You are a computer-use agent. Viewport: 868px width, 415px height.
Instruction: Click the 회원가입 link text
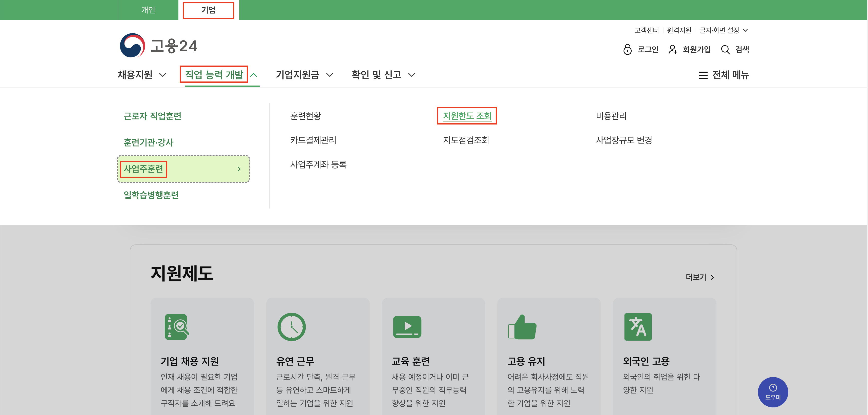click(x=696, y=50)
